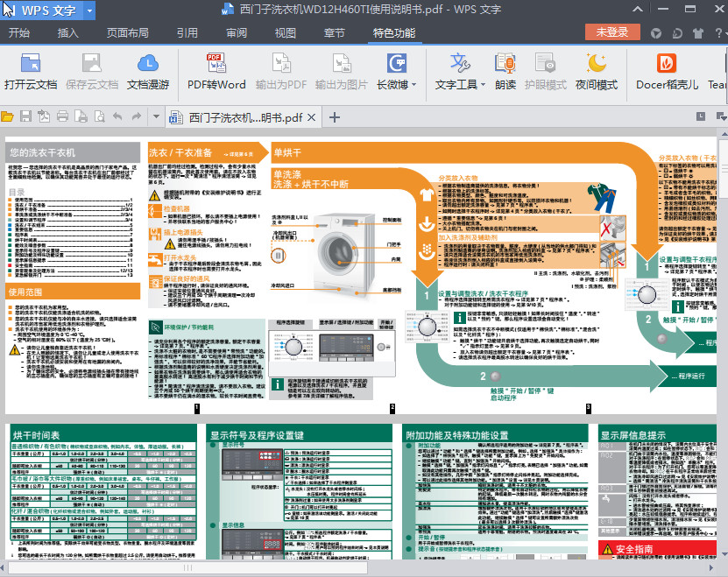Expand the 长微博 dropdown arrow
This screenshot has height=577, width=728.
click(413, 85)
